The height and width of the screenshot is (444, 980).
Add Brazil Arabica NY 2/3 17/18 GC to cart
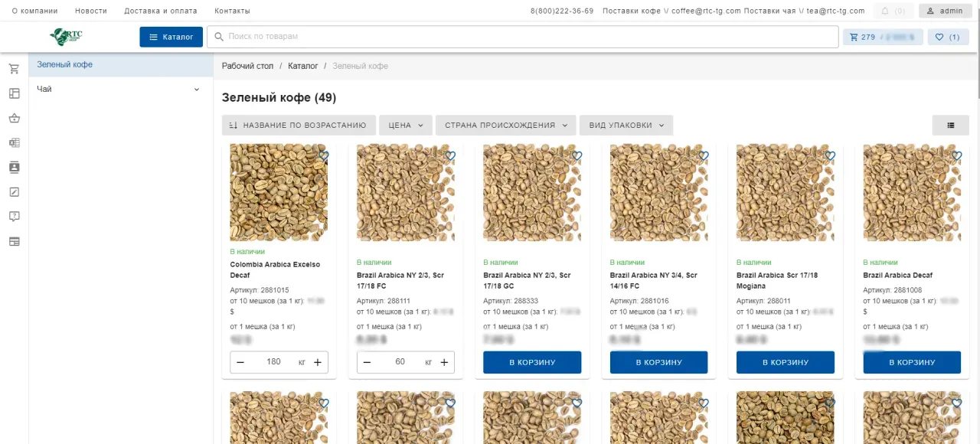pyautogui.click(x=532, y=363)
